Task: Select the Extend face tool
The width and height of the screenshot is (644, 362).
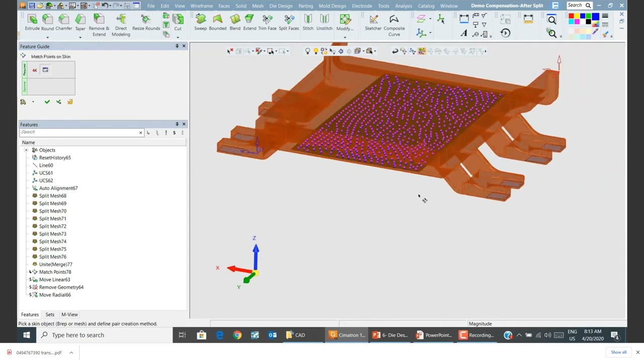Action: (x=250, y=23)
